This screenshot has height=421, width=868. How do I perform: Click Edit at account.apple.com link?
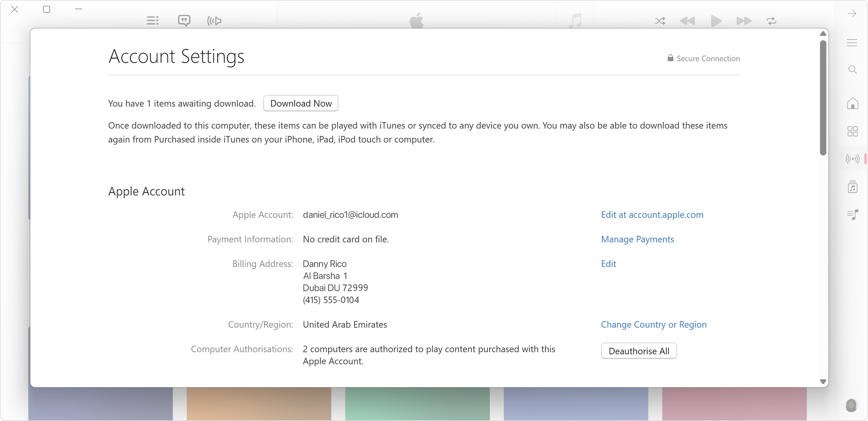click(652, 215)
